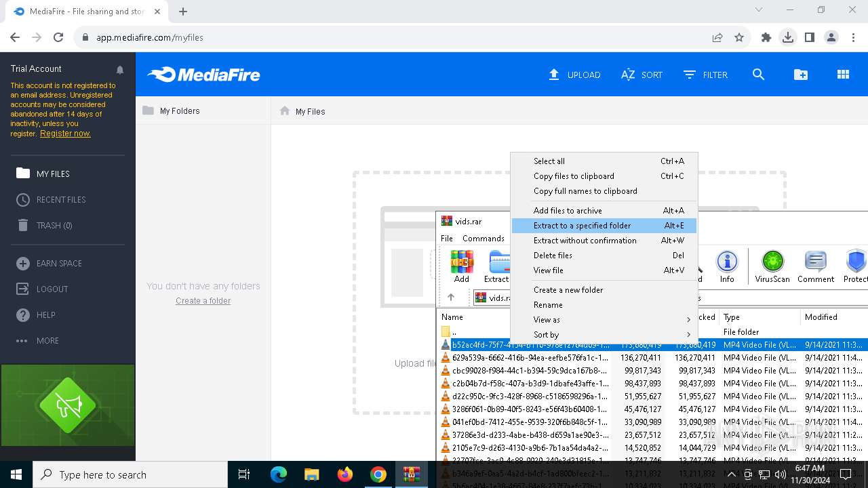Open Chrome profile avatar icon

click(831, 37)
